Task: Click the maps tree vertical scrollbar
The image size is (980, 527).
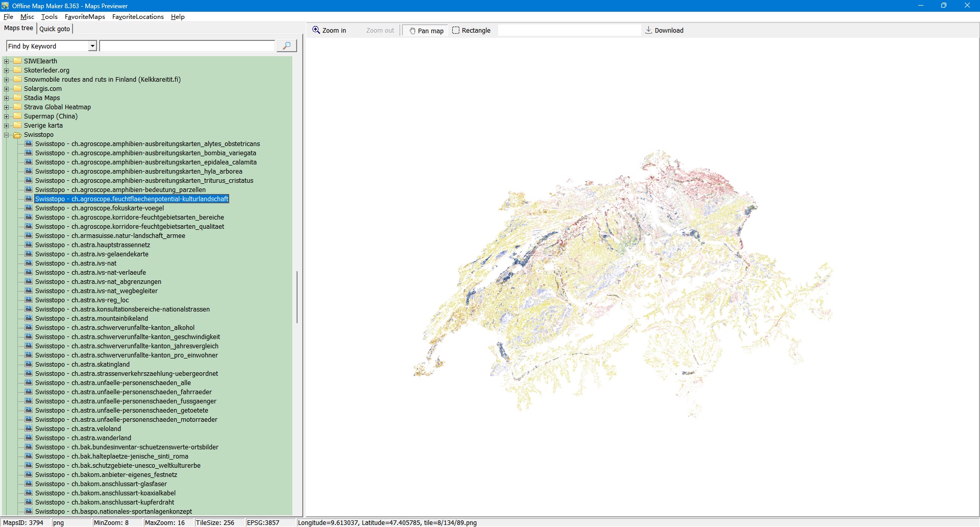Action: [297, 296]
